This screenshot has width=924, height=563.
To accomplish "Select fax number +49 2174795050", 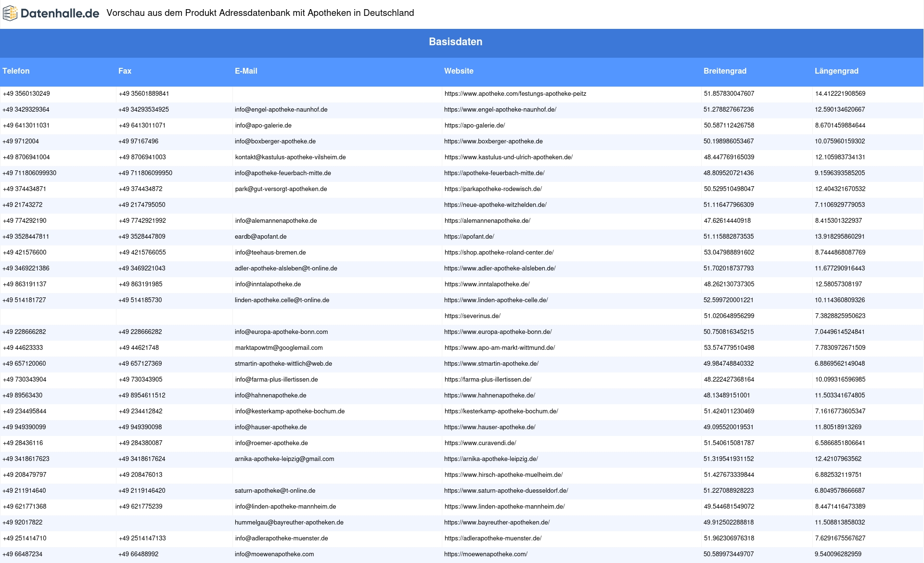I will tap(142, 205).
